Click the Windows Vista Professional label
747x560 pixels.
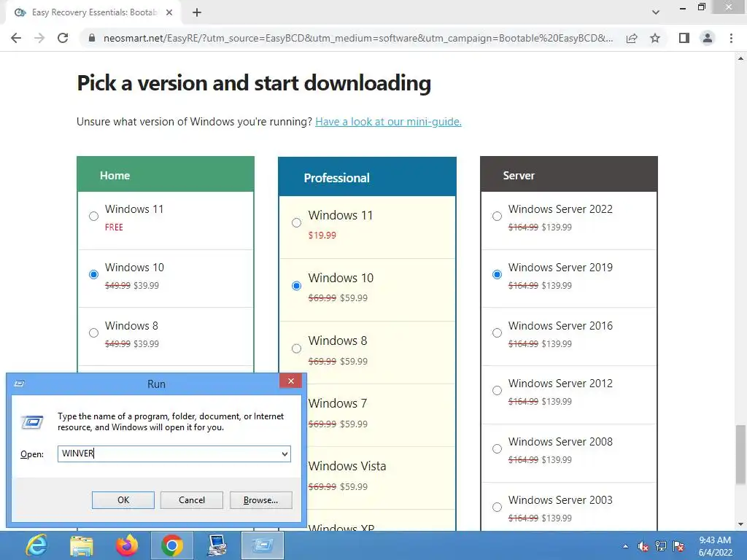coord(347,466)
